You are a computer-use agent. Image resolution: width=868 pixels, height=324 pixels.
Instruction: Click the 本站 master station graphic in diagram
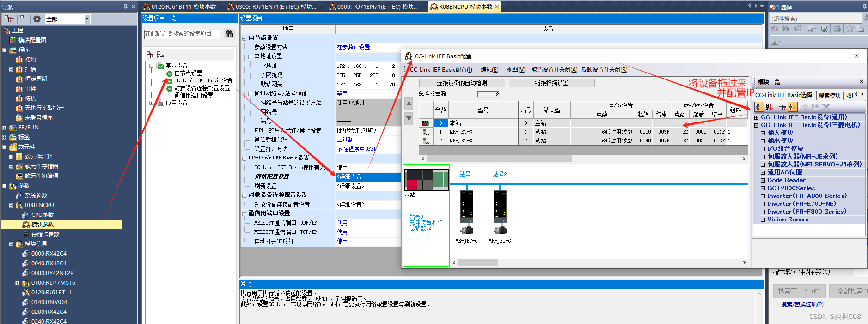coord(426,179)
